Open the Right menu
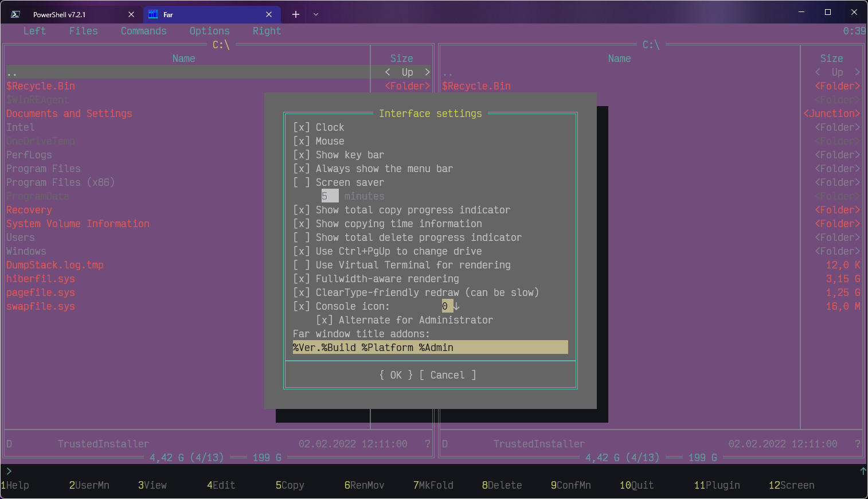Screen dimensions: 868x499 (x=267, y=31)
